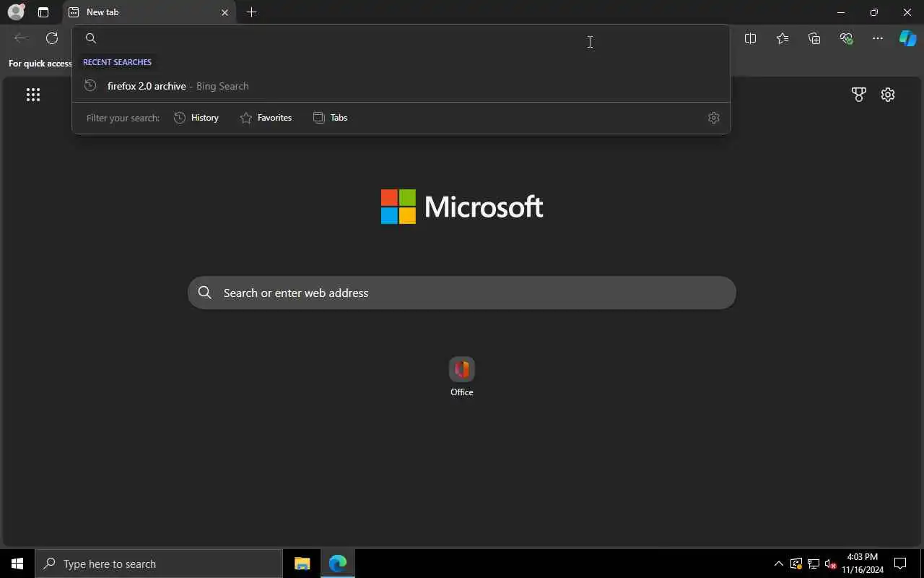Click 'Search or enter web address' box
The width and height of the screenshot is (924, 578).
pyautogui.click(x=462, y=293)
